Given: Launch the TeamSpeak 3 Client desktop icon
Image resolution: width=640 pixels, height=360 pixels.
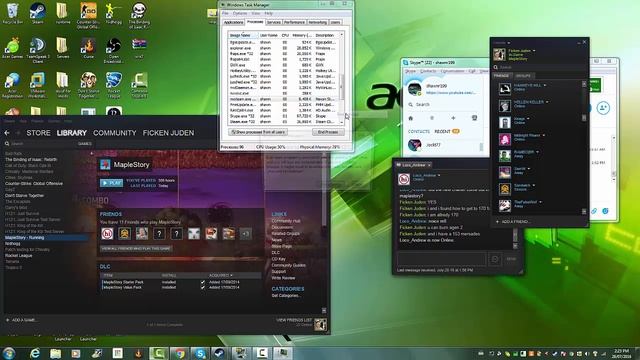Looking at the screenshot, I should tap(38, 50).
